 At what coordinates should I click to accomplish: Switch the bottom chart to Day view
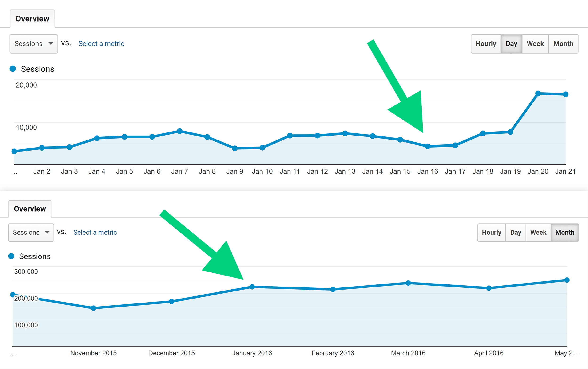(x=515, y=233)
